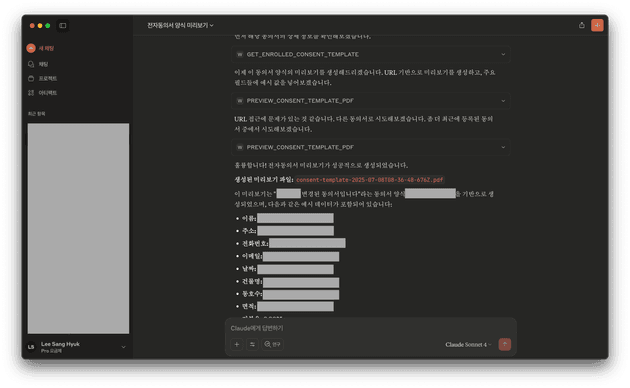Open the chat title dropdown 전자동의서 양식 미리보기
This screenshot has width=630, height=388.
coord(180,25)
